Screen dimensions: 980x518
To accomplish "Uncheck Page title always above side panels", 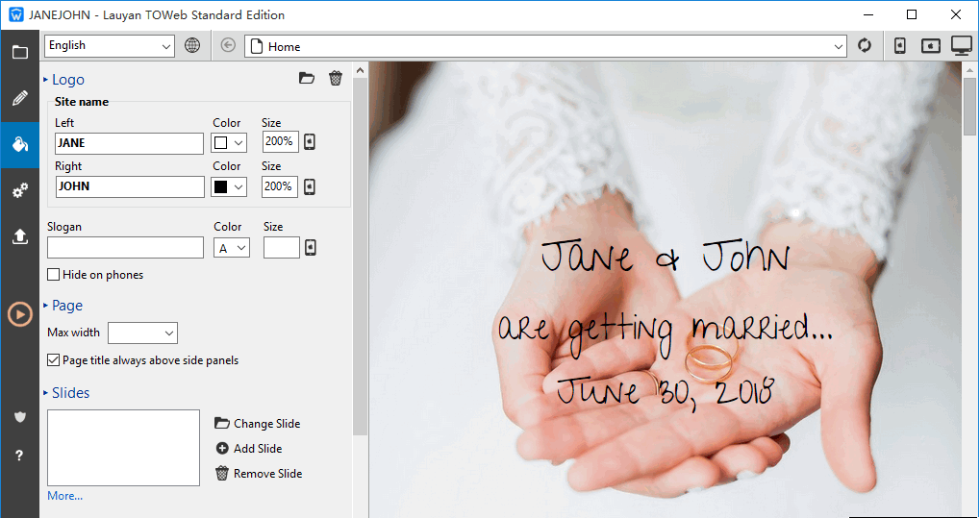I will pos(54,360).
